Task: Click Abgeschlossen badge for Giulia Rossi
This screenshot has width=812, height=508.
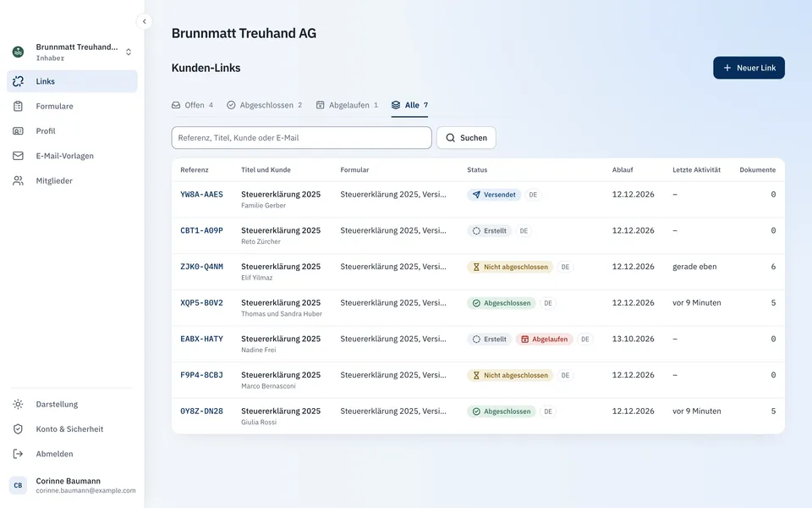Action: (x=502, y=411)
